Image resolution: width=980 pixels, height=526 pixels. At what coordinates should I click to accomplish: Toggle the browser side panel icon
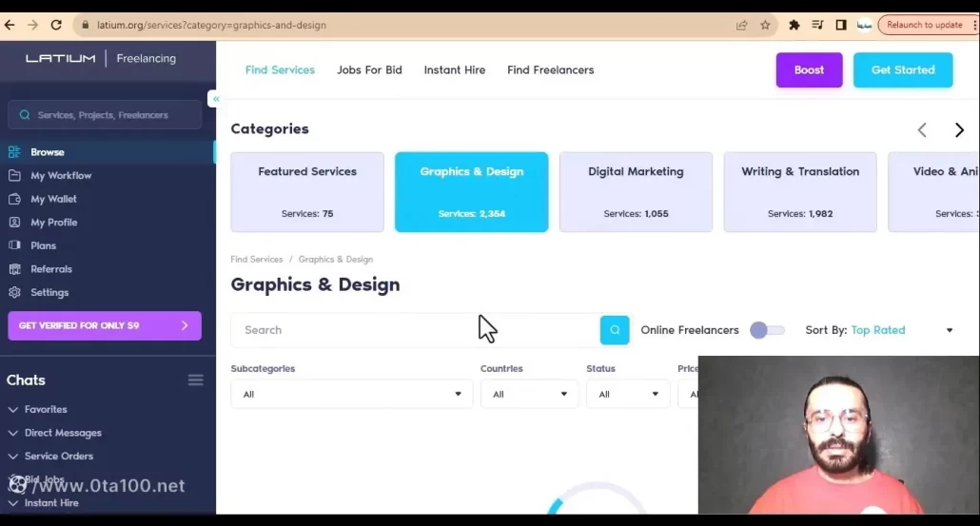841,25
